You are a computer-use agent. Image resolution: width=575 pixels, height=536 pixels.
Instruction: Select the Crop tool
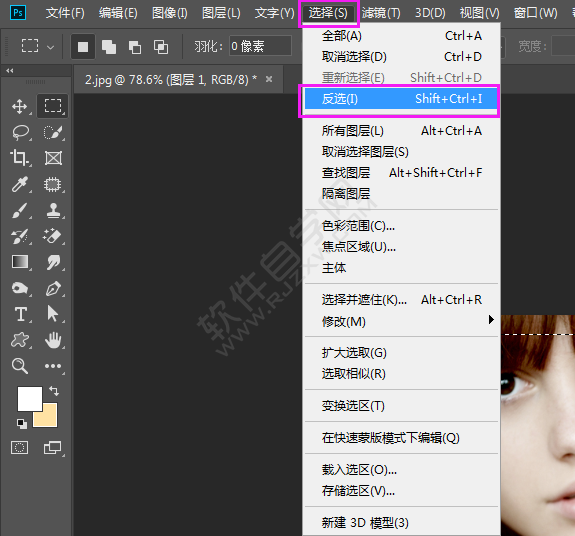[x=19, y=158]
